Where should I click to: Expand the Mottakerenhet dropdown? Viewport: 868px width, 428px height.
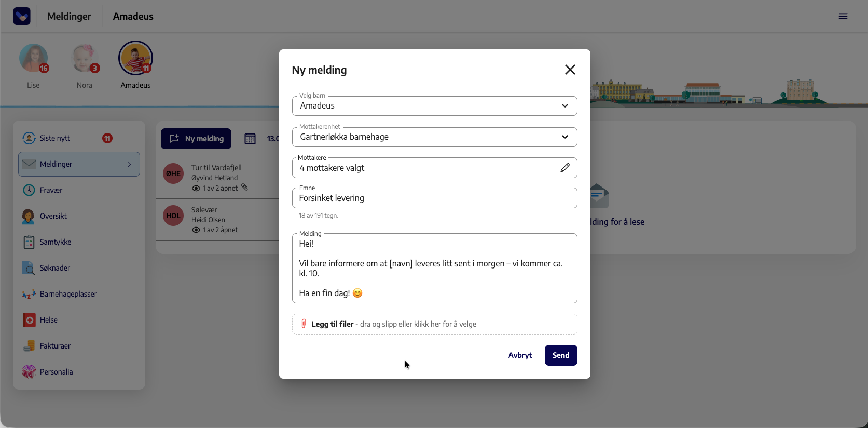coord(435,137)
